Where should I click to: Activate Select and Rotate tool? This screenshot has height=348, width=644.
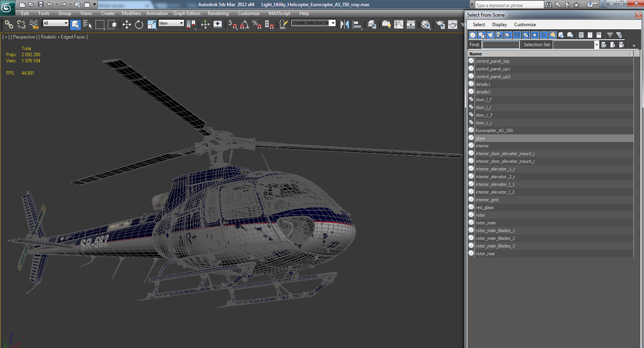139,24
